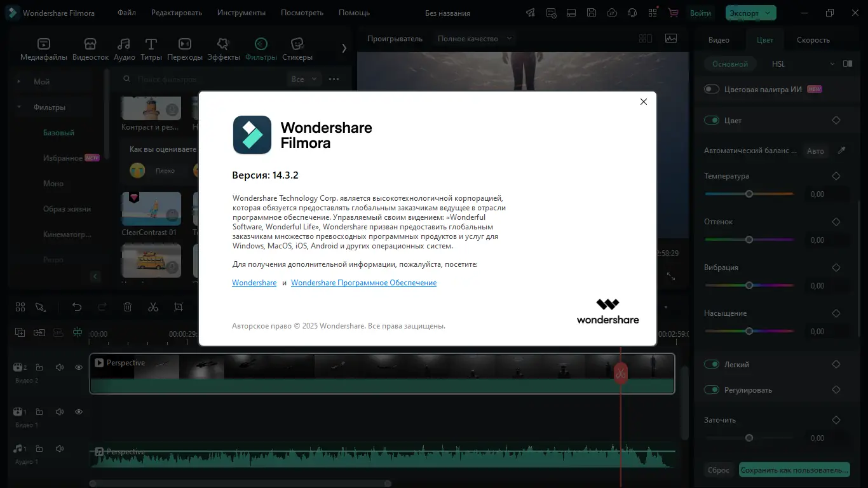Close the About Filmora dialog
This screenshot has height=488, width=868.
click(643, 102)
